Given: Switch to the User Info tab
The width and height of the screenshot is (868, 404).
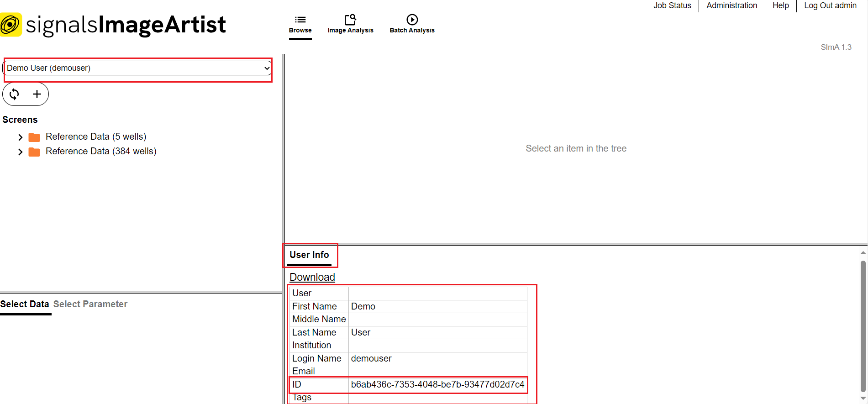Looking at the screenshot, I should tap(309, 255).
